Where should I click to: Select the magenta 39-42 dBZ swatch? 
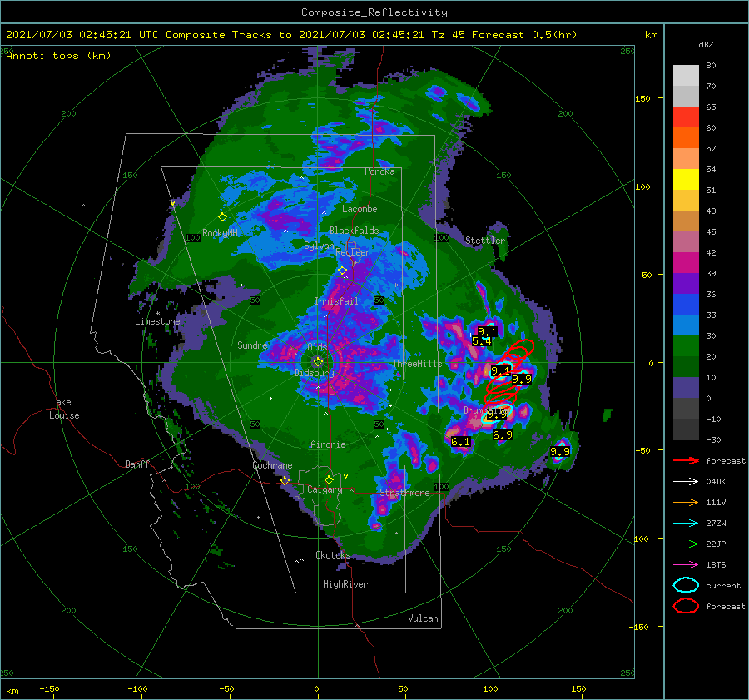click(x=686, y=263)
